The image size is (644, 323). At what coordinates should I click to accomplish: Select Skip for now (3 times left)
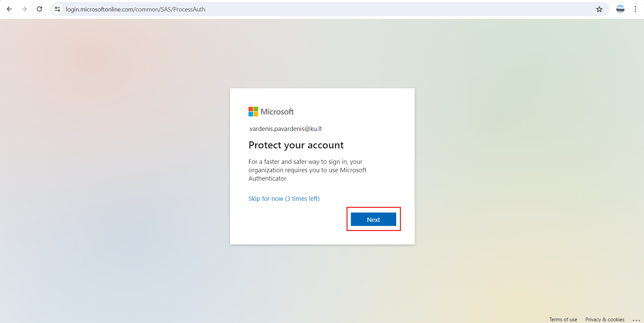284,198
